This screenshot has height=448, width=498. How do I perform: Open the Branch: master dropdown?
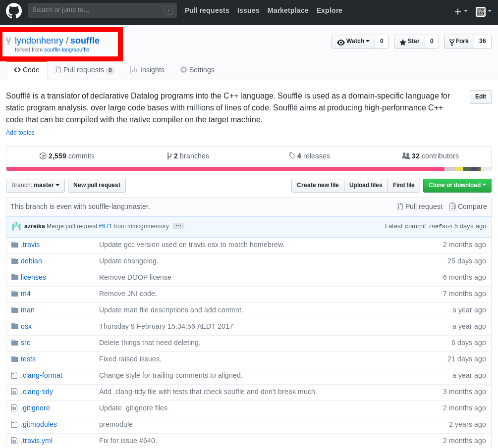pyautogui.click(x=35, y=185)
